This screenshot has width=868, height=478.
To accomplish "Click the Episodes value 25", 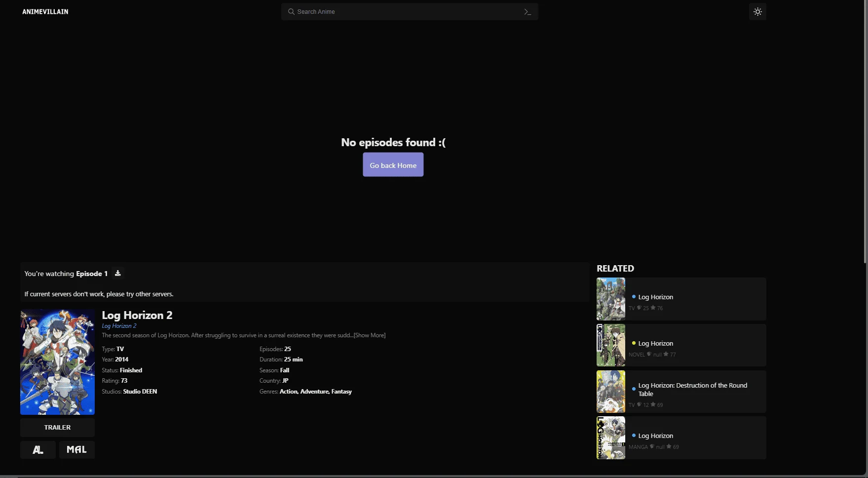I will coord(288,349).
